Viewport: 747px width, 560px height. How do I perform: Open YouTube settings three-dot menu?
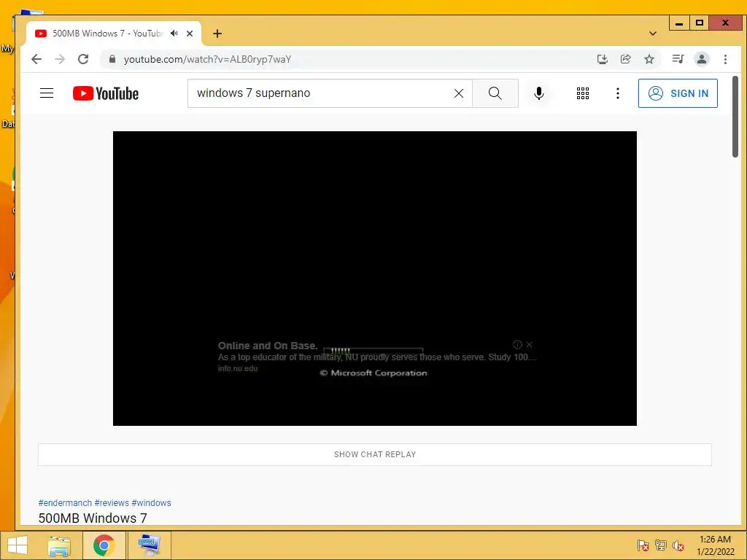click(617, 93)
